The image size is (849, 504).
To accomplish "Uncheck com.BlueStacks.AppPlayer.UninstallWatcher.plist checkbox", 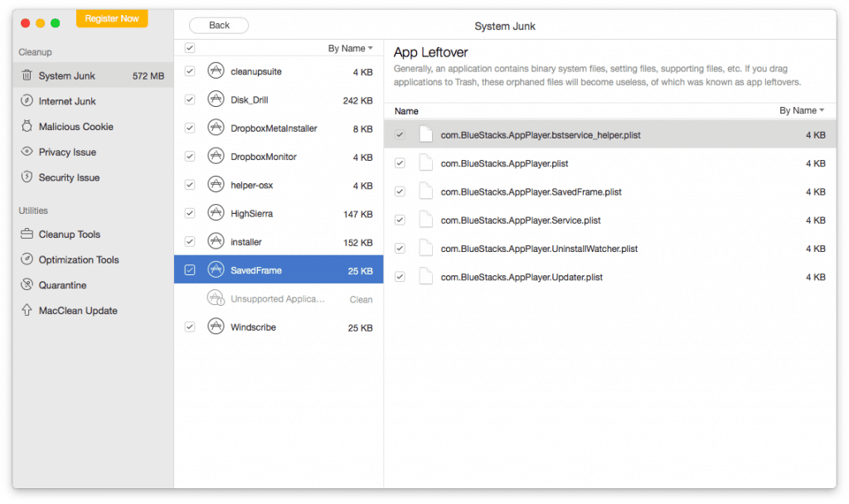I will click(x=400, y=248).
